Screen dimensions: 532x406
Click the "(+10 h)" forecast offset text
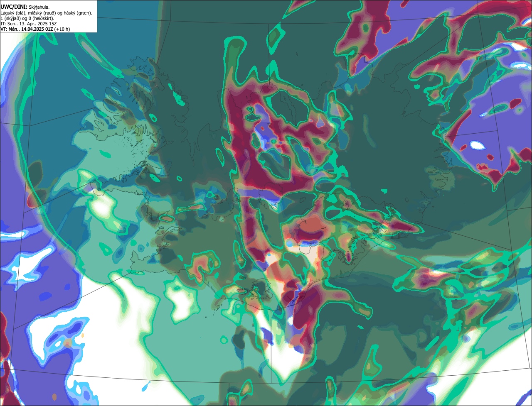click(62, 29)
